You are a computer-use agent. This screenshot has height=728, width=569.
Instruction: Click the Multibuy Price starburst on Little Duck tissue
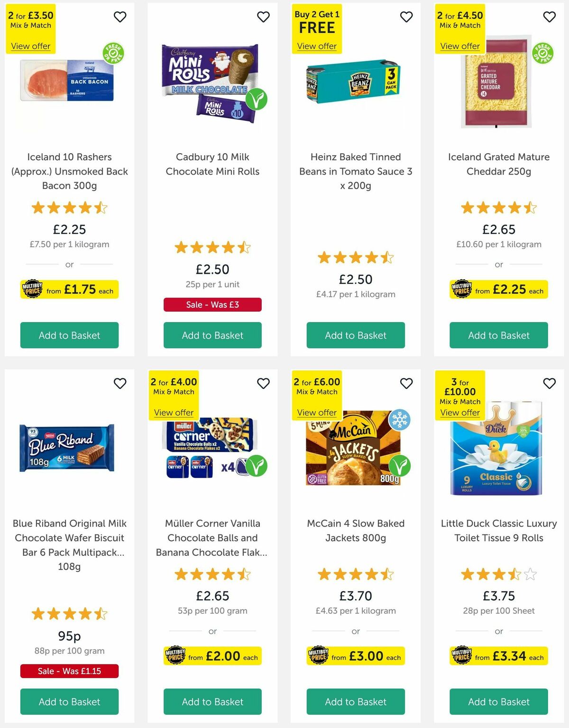[462, 655]
